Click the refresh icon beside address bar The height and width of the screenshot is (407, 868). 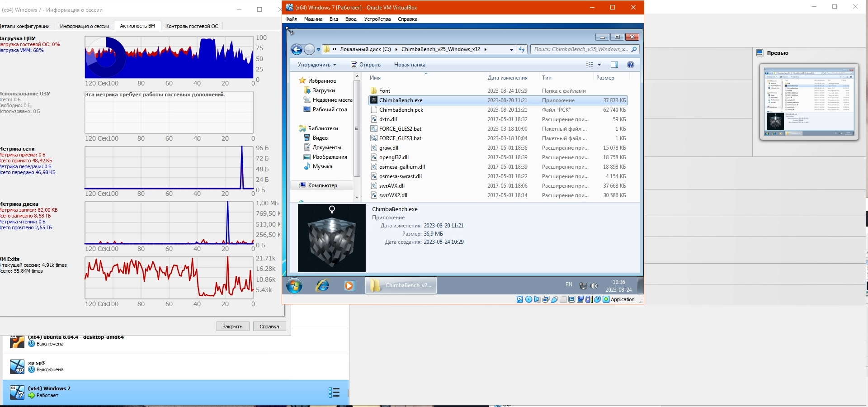point(522,50)
